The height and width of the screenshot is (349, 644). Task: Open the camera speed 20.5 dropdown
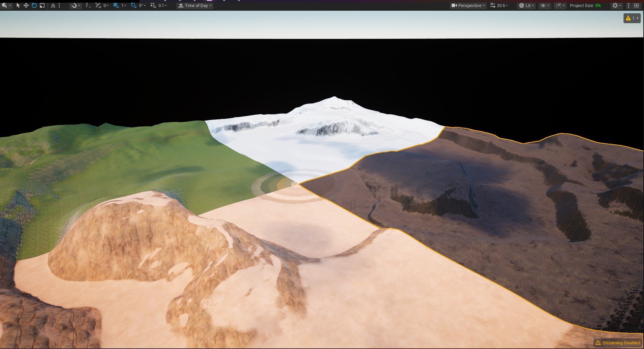click(502, 5)
